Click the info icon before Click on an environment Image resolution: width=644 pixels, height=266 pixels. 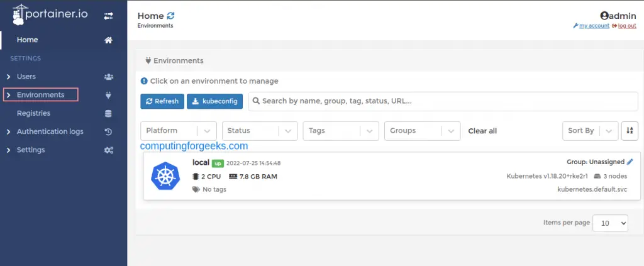[144, 81]
